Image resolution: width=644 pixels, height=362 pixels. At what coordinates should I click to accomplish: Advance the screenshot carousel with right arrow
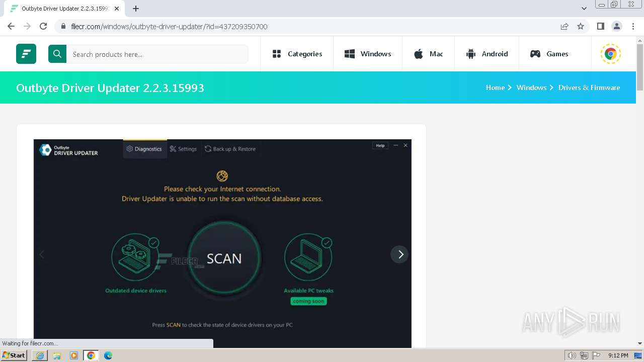400,254
